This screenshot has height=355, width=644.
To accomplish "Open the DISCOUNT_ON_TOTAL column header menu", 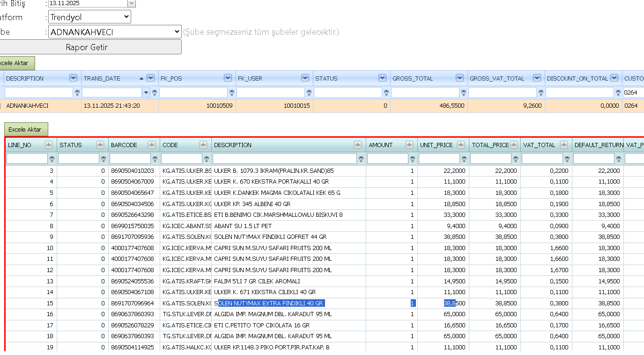I will pos(614,78).
